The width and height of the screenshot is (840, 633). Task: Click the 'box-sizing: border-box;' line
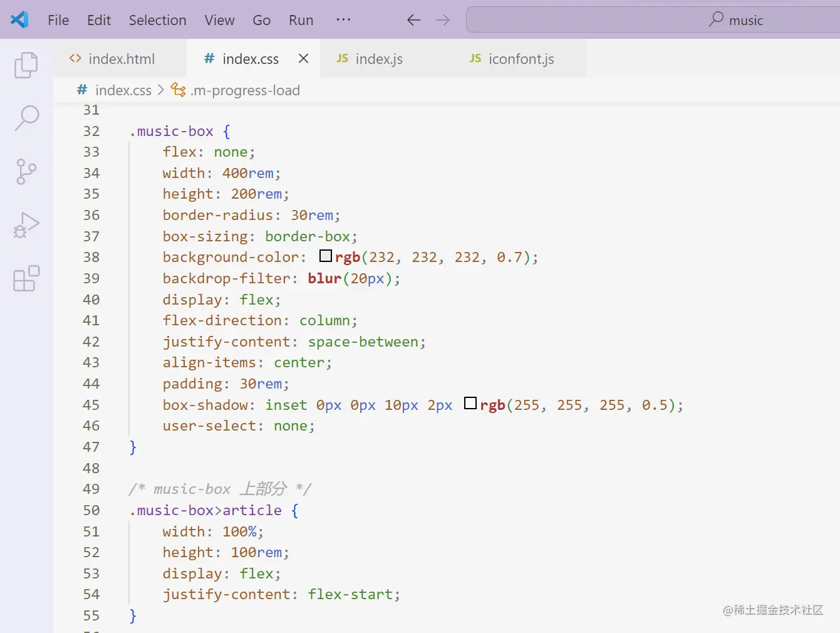pyautogui.click(x=260, y=236)
